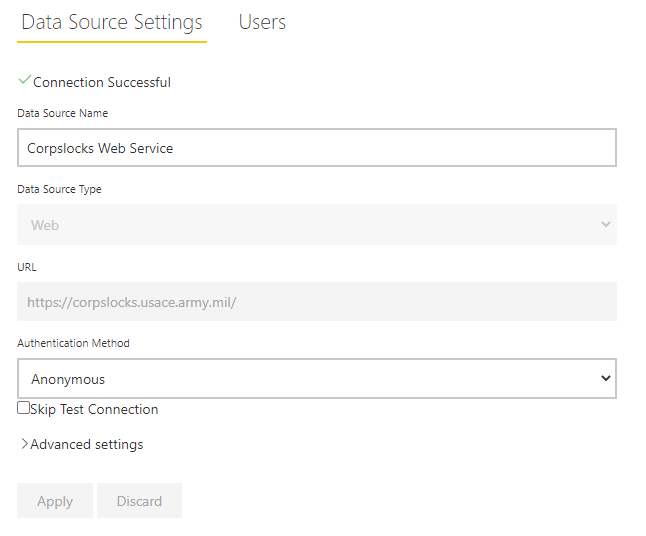The width and height of the screenshot is (646, 536).
Task: Open the Data Source Type Web dropdown
Action: point(316,225)
